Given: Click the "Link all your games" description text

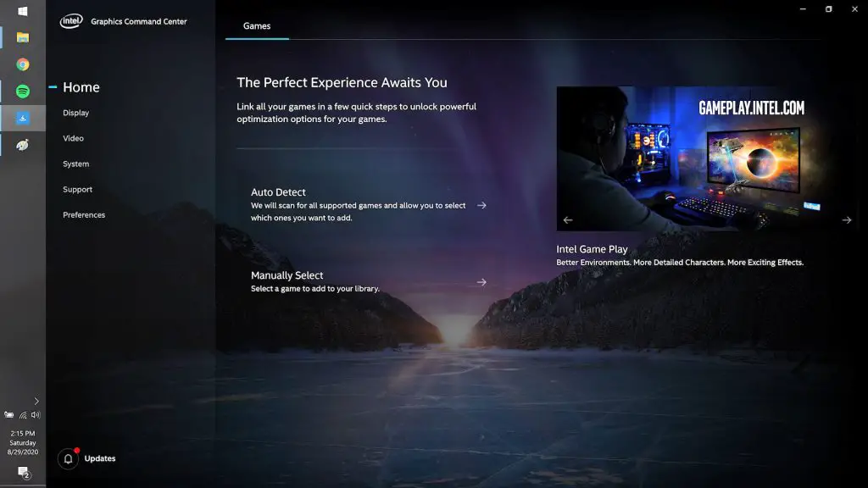Looking at the screenshot, I should 357,113.
